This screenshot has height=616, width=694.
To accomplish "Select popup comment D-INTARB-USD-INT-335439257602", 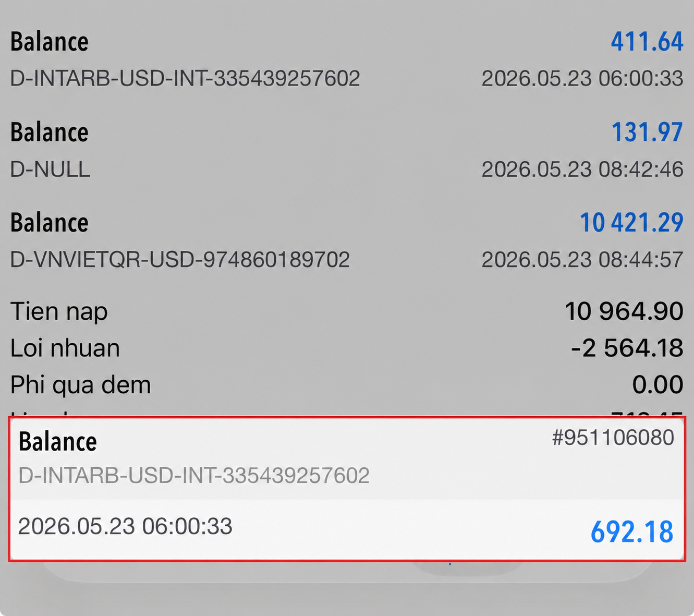I will [x=194, y=475].
